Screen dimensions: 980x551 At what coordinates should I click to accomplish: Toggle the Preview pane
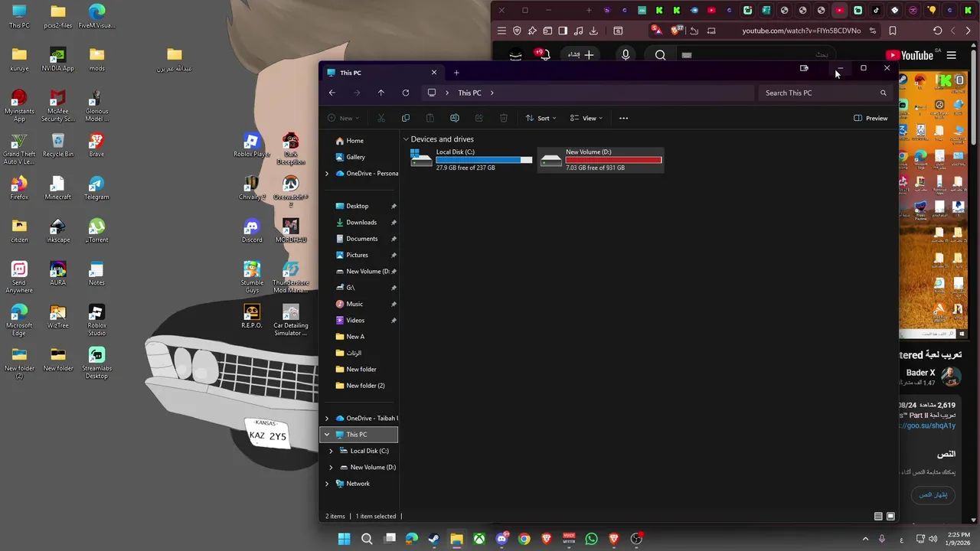pyautogui.click(x=871, y=118)
